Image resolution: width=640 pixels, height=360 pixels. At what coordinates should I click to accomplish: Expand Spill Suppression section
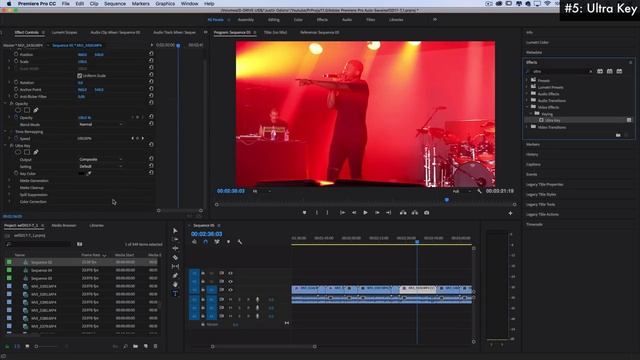(9, 194)
